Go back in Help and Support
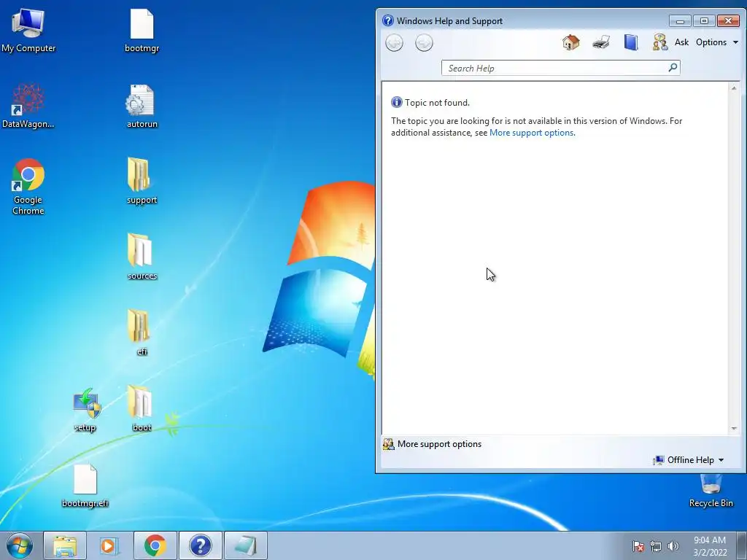This screenshot has height=560, width=747. tap(394, 43)
